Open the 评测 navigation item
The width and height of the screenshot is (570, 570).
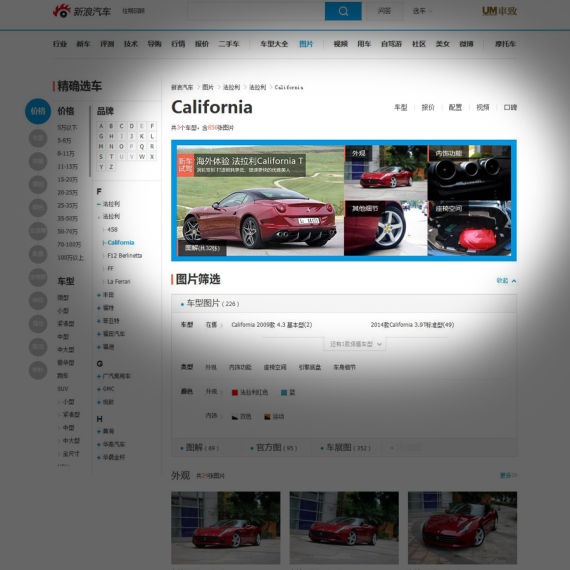click(107, 44)
